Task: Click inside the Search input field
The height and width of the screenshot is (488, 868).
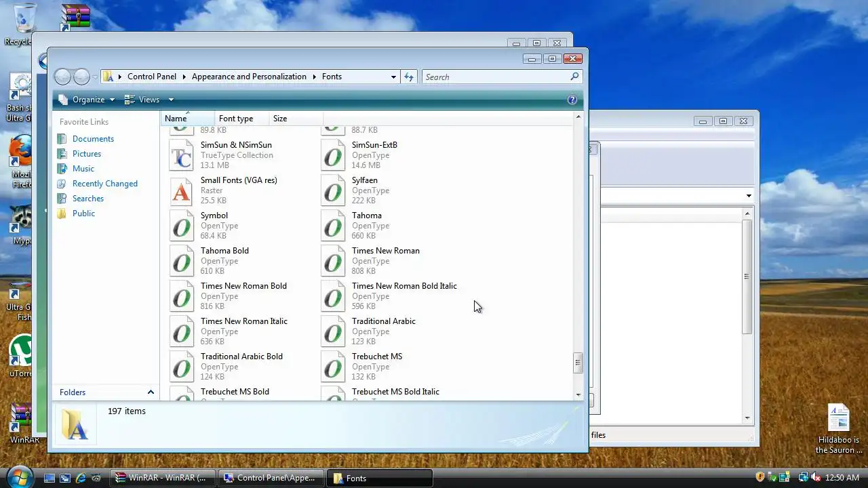Action: click(x=496, y=77)
